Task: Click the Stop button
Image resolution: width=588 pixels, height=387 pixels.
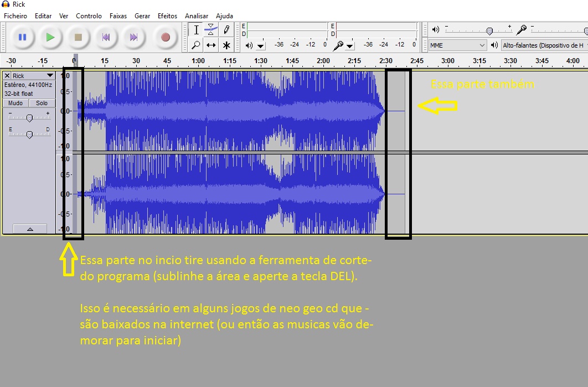Action: (x=78, y=37)
